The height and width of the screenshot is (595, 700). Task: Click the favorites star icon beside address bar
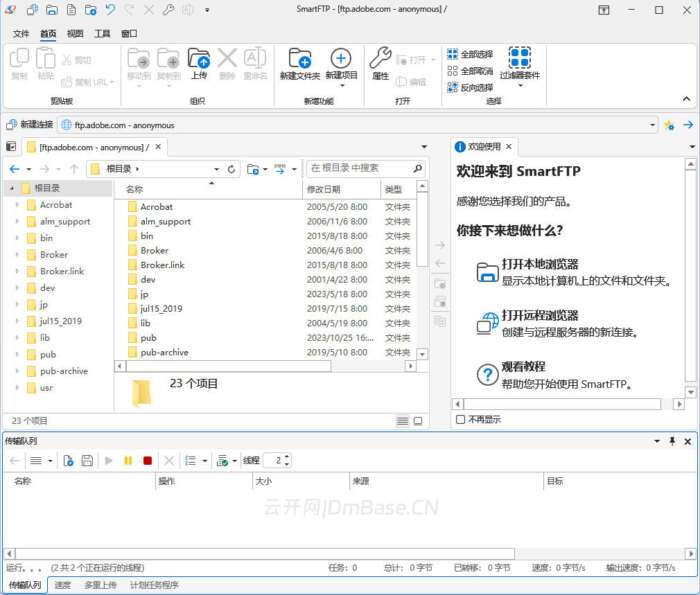coord(669,125)
